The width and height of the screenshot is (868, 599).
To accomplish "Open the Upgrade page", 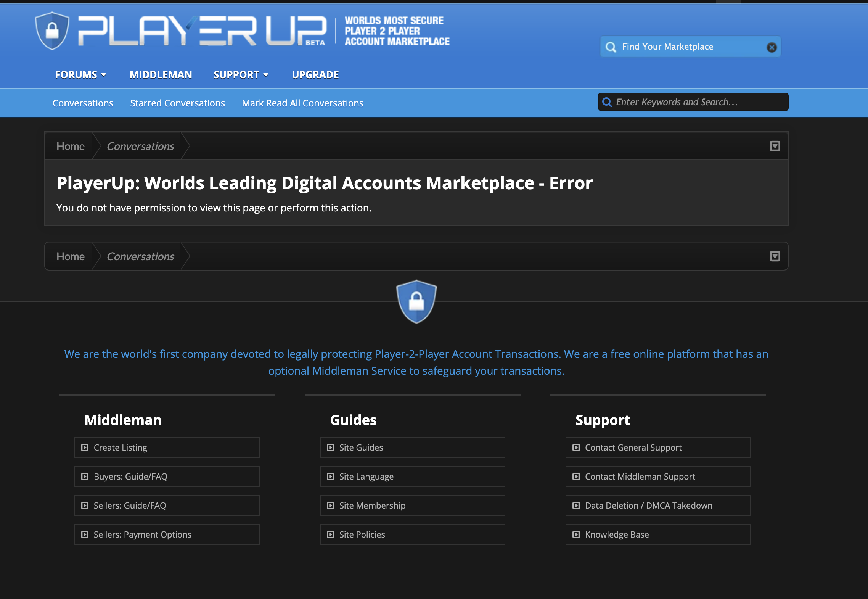I will 315,75.
